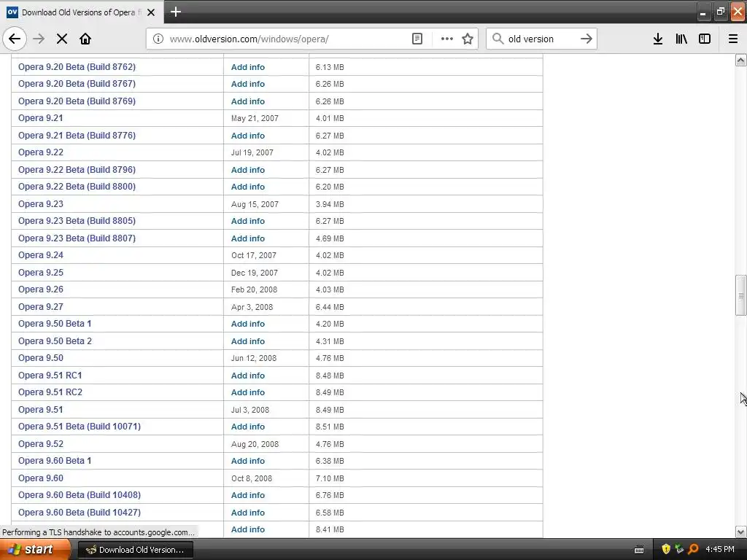Go back to the previous page

[x=15, y=39]
